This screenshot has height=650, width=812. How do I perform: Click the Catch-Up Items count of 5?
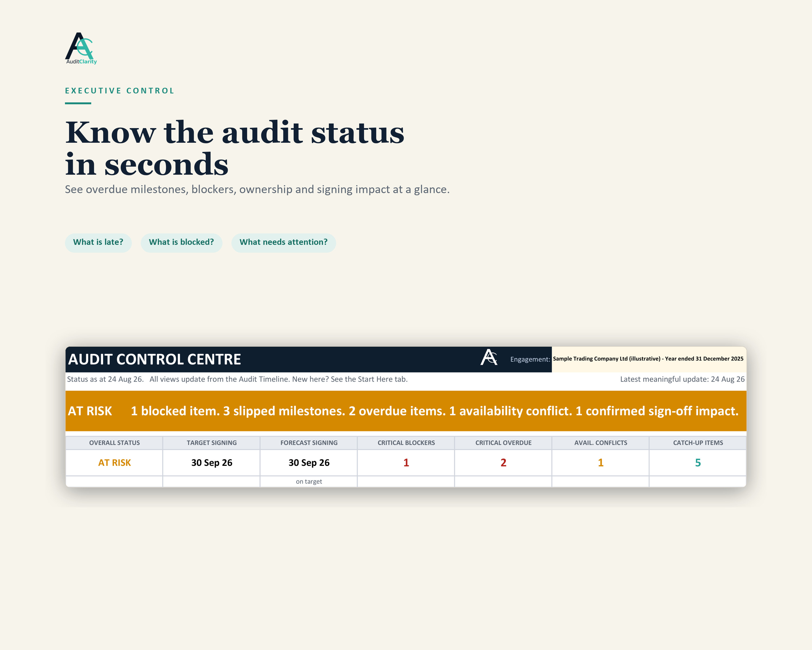click(x=698, y=463)
